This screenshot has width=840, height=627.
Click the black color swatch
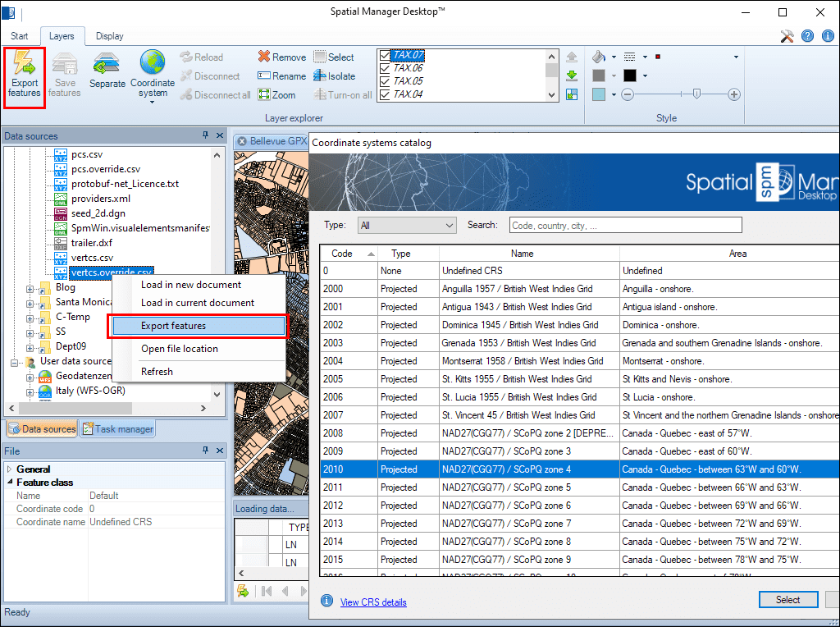pyautogui.click(x=630, y=76)
